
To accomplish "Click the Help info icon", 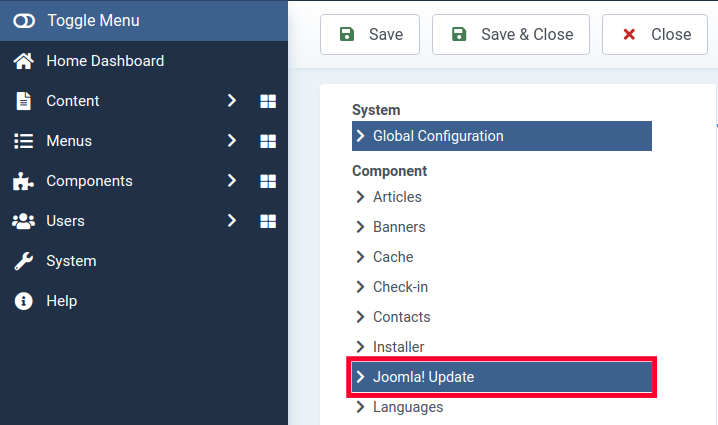I will click(23, 301).
